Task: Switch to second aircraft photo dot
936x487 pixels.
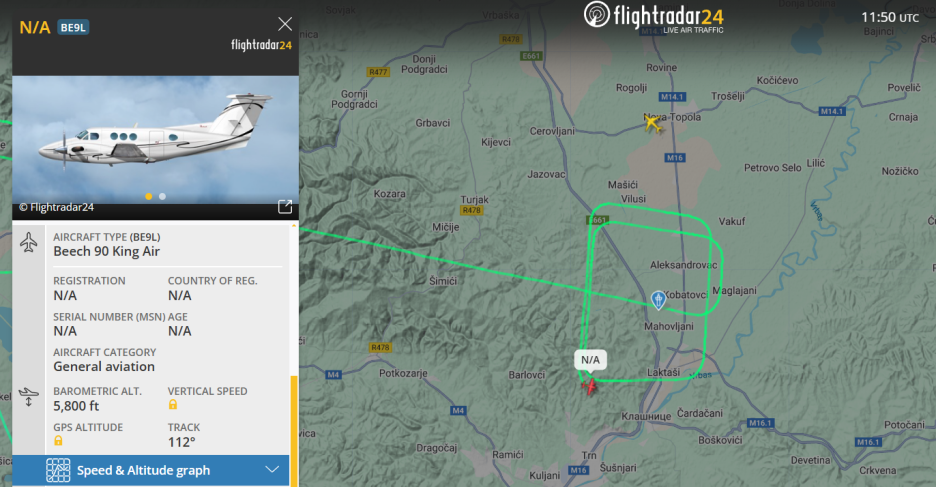Action: coord(162,196)
